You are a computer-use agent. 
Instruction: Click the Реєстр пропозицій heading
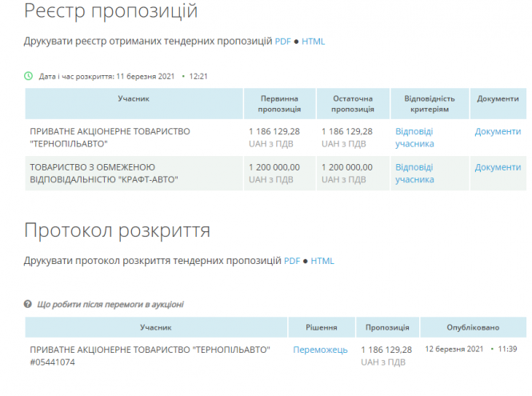[111, 12]
